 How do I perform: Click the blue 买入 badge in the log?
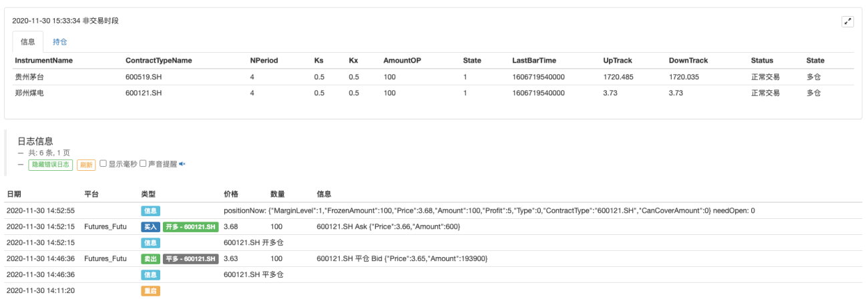(x=150, y=227)
